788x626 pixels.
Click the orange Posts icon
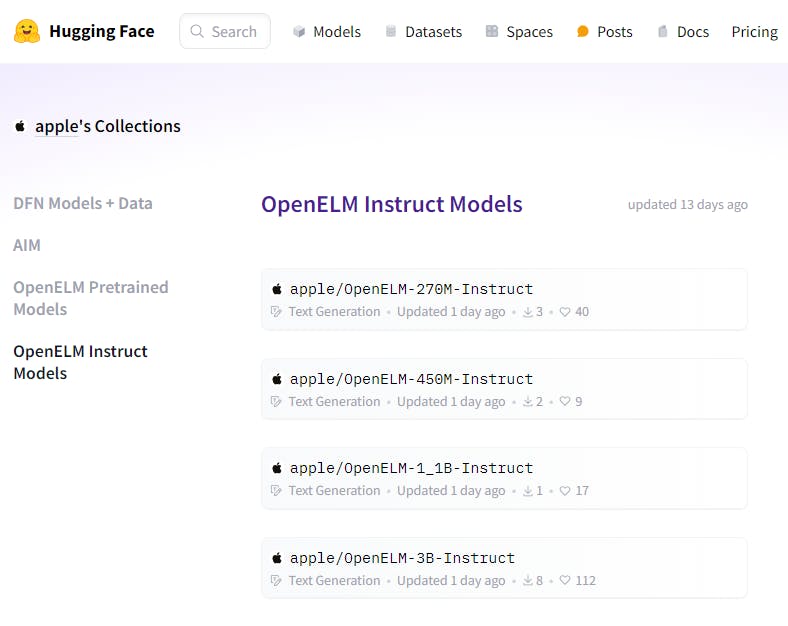[583, 31]
